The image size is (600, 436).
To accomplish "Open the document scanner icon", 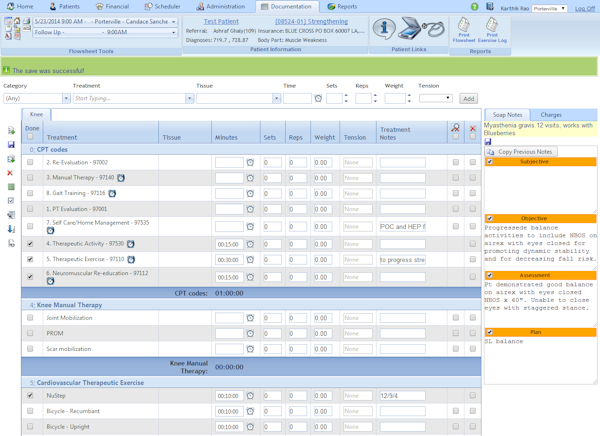I will tap(408, 28).
